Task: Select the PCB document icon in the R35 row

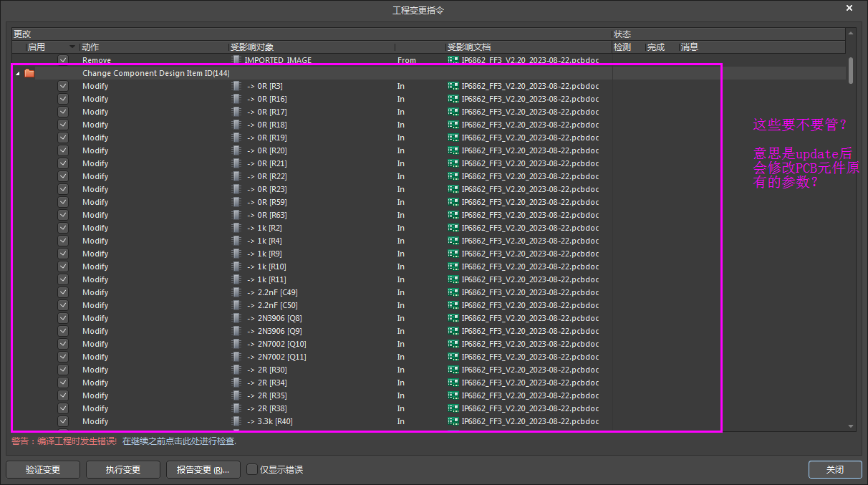Action: 453,395
